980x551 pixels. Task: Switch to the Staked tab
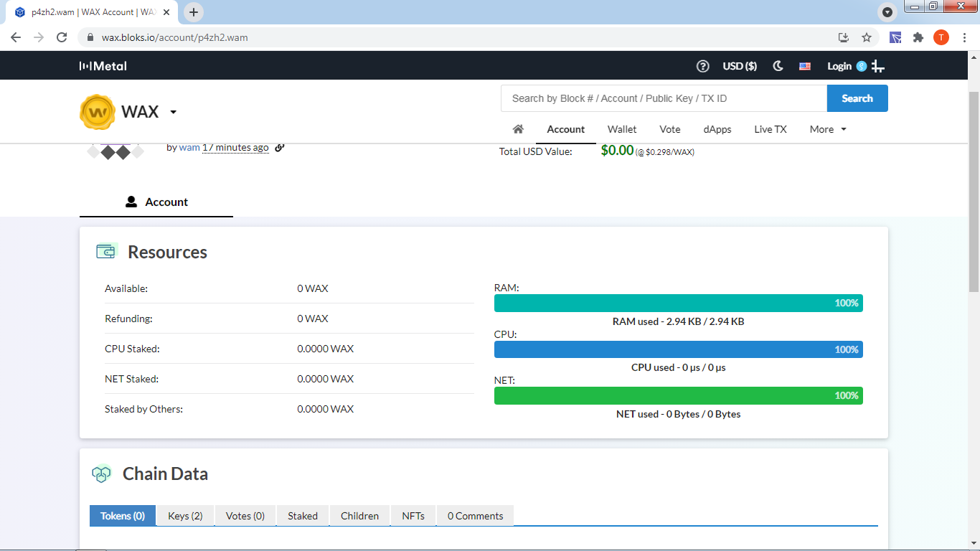click(303, 516)
